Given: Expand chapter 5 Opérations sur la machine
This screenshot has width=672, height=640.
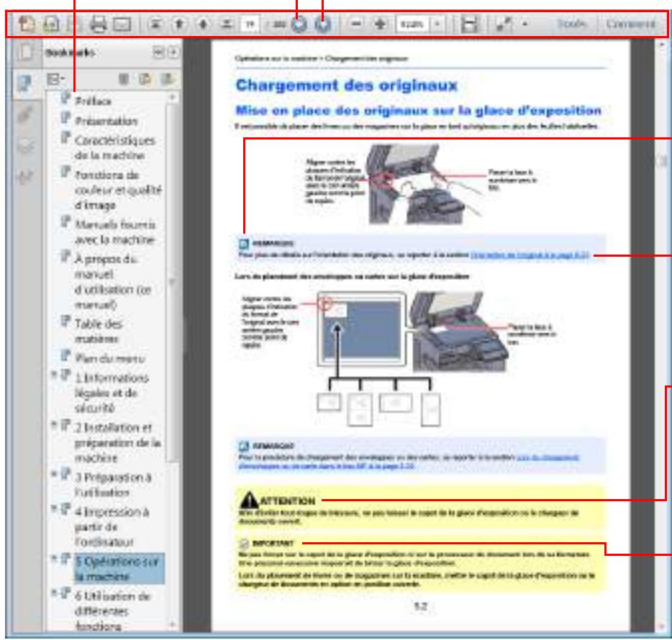Looking at the screenshot, I should point(54,558).
